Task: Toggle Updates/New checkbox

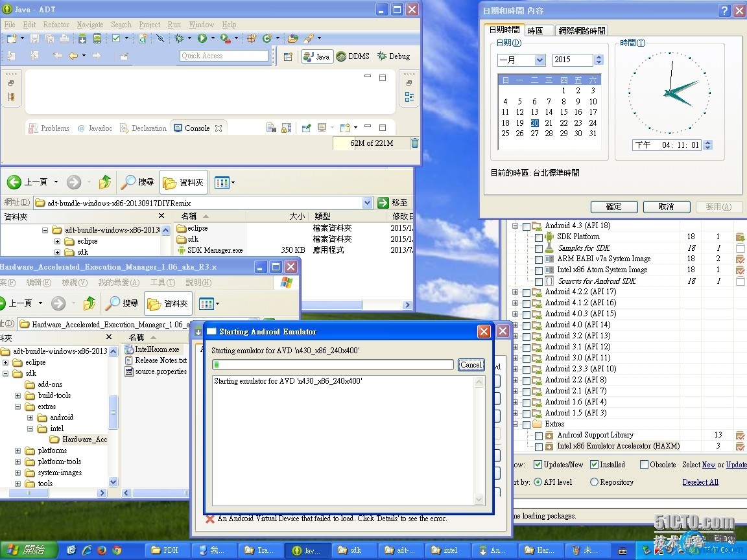Action: [x=538, y=464]
